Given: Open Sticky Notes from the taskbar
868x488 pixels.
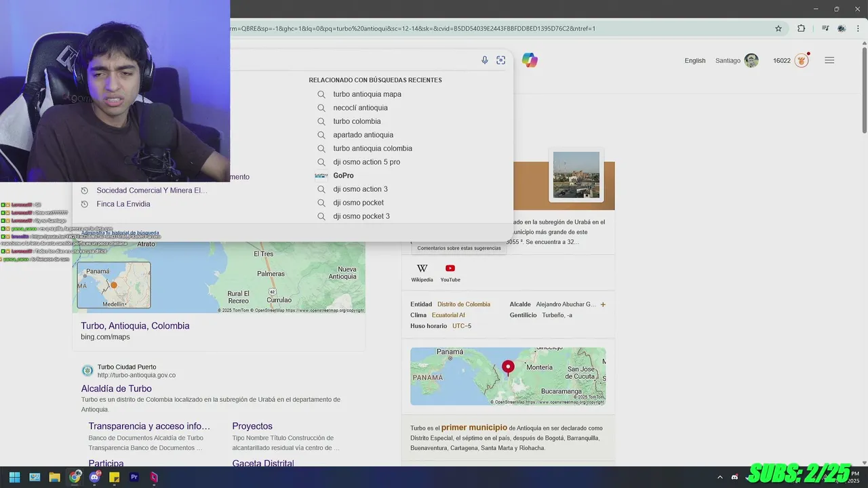Looking at the screenshot, I should (x=115, y=477).
